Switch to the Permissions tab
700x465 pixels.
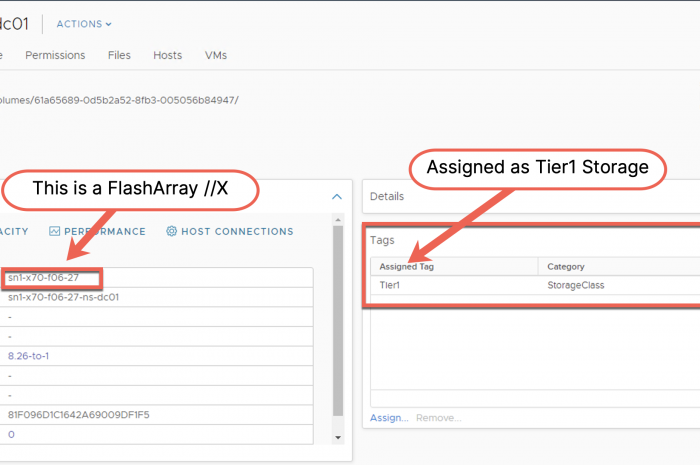tap(55, 55)
